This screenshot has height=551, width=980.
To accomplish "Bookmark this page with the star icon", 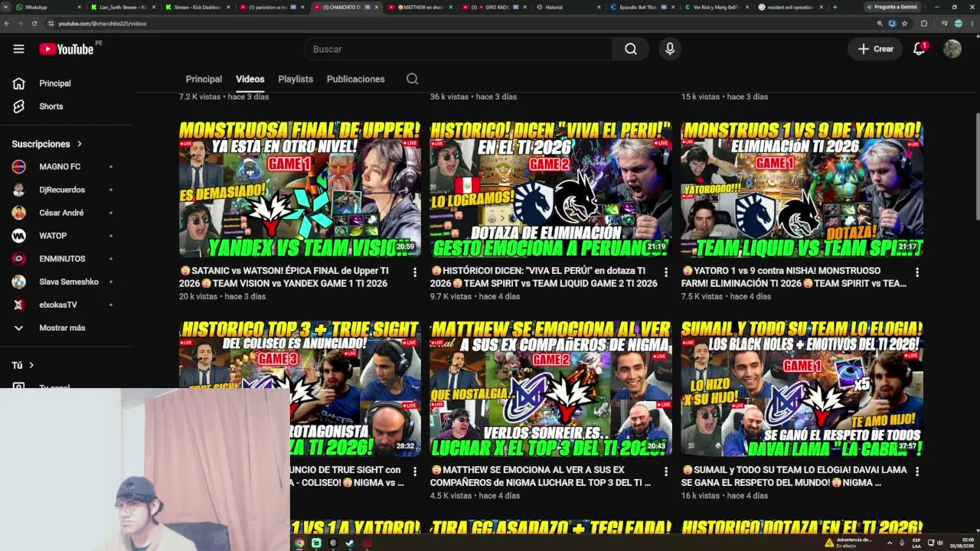I will point(904,24).
